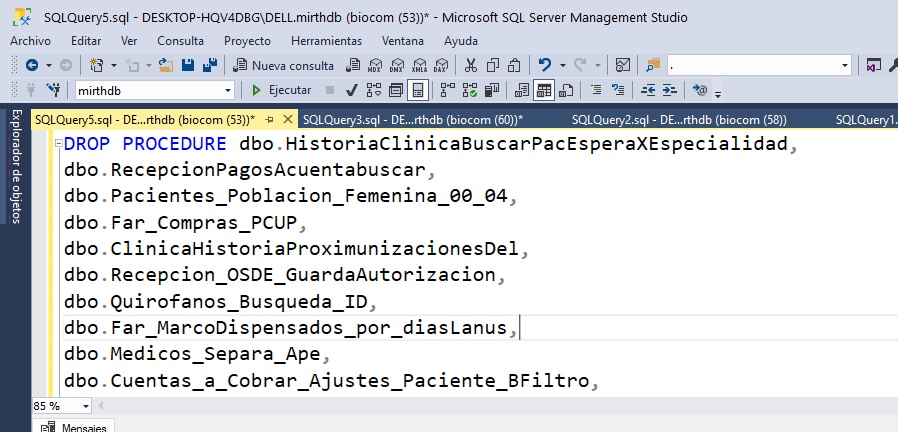
Task: Click the Paste icon
Action: [514, 65]
